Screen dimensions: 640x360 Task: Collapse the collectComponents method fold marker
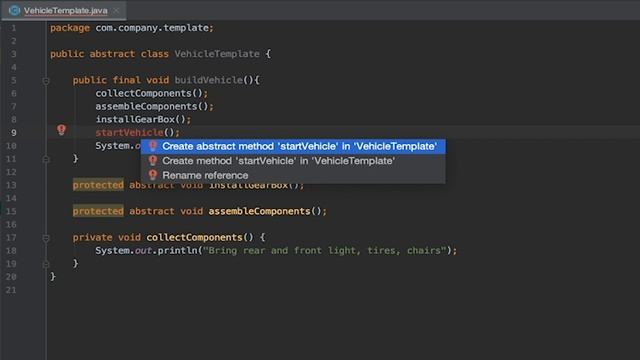(46, 238)
